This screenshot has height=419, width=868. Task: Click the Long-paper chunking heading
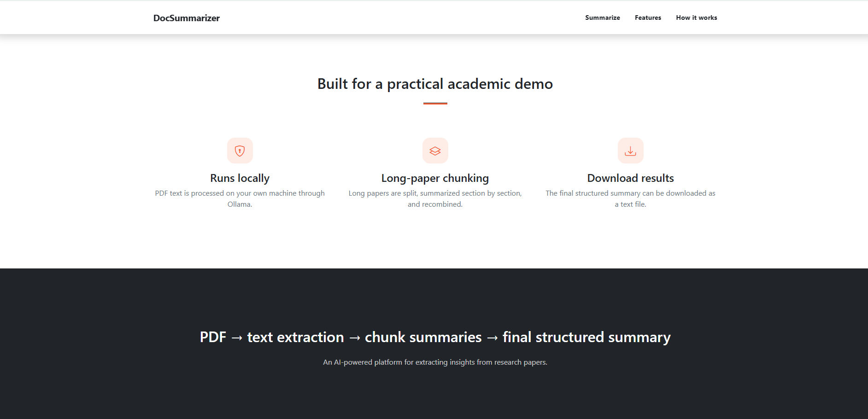435,178
